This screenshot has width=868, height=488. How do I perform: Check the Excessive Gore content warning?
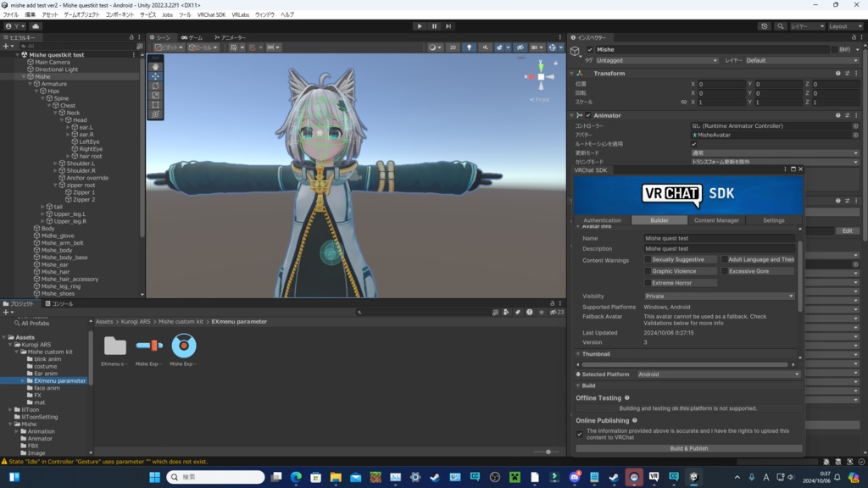pos(724,271)
